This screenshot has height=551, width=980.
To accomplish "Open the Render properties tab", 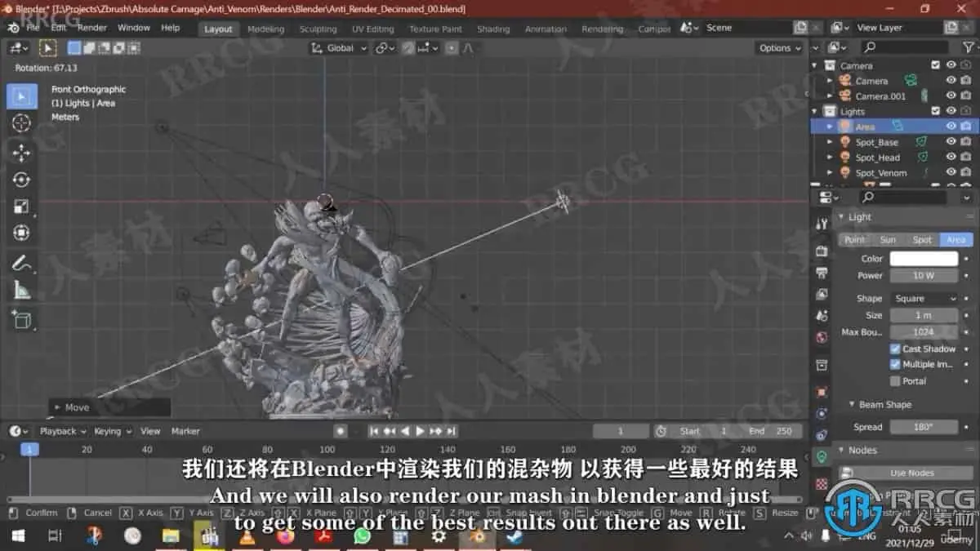I will click(x=822, y=251).
